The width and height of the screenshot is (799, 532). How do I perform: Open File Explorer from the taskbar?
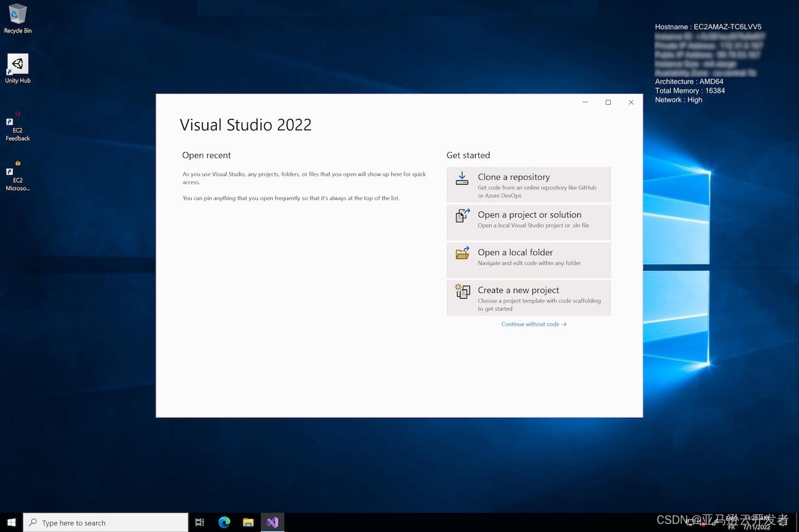click(x=248, y=522)
